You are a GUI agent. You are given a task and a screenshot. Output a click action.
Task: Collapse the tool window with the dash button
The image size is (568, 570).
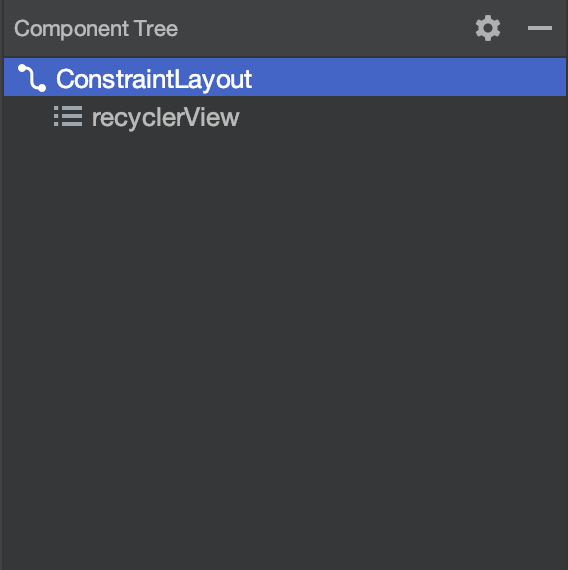click(540, 28)
